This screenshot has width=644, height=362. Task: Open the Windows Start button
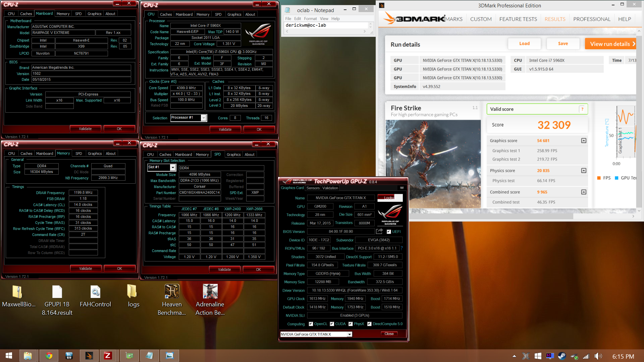point(9,356)
